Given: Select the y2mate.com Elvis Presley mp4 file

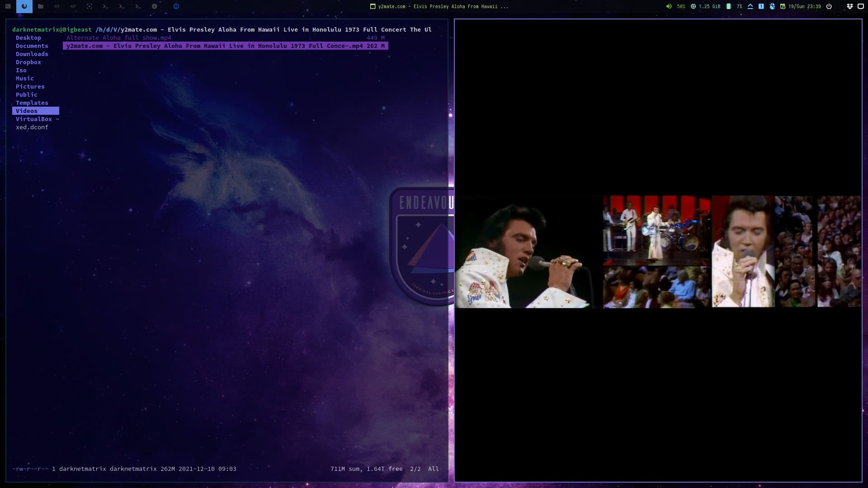Looking at the screenshot, I should (214, 46).
